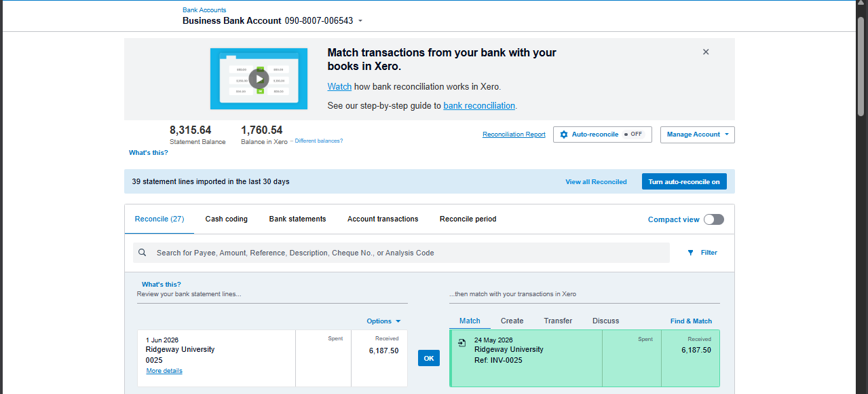Open the Manage Account dropdown
This screenshot has height=394, width=868.
(698, 135)
